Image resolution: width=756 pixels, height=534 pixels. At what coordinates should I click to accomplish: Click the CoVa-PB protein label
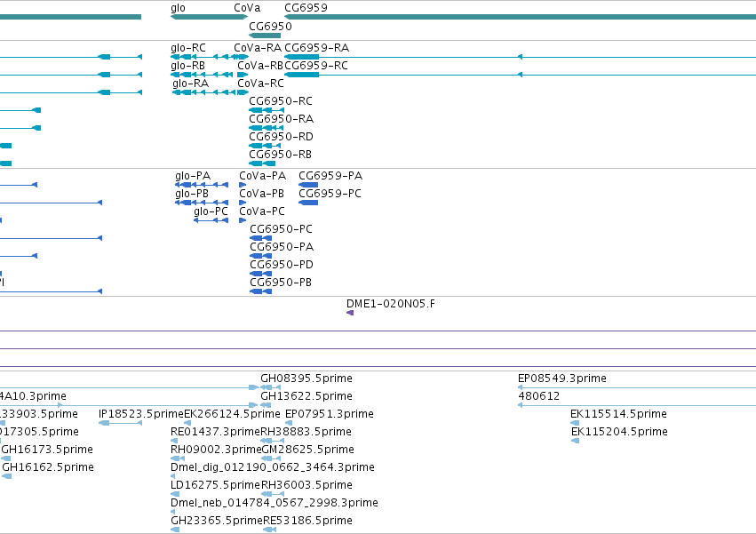tap(261, 194)
